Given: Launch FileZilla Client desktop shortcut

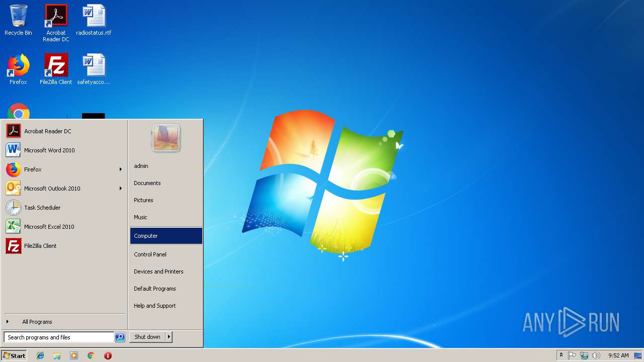Looking at the screenshot, I should [x=56, y=69].
